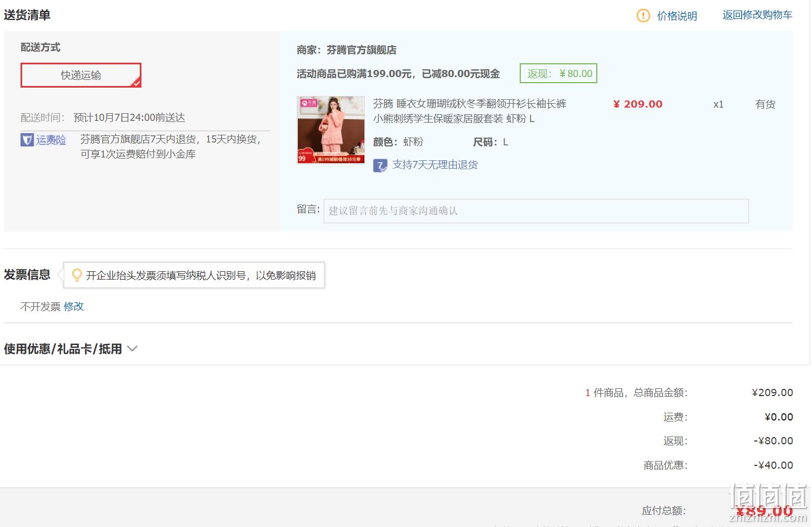This screenshot has height=527, width=812.
Task: Click the 有货 stock status text
Action: pyautogui.click(x=765, y=104)
